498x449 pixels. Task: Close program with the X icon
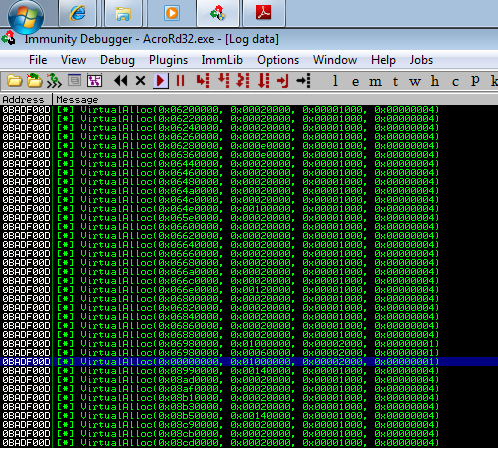point(140,81)
